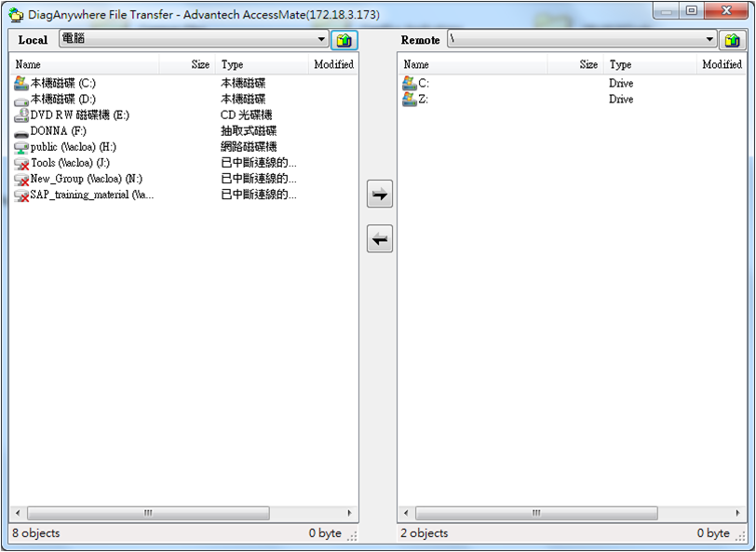Click the left-arrow receive from remote button
The height and width of the screenshot is (552, 756).
click(380, 238)
